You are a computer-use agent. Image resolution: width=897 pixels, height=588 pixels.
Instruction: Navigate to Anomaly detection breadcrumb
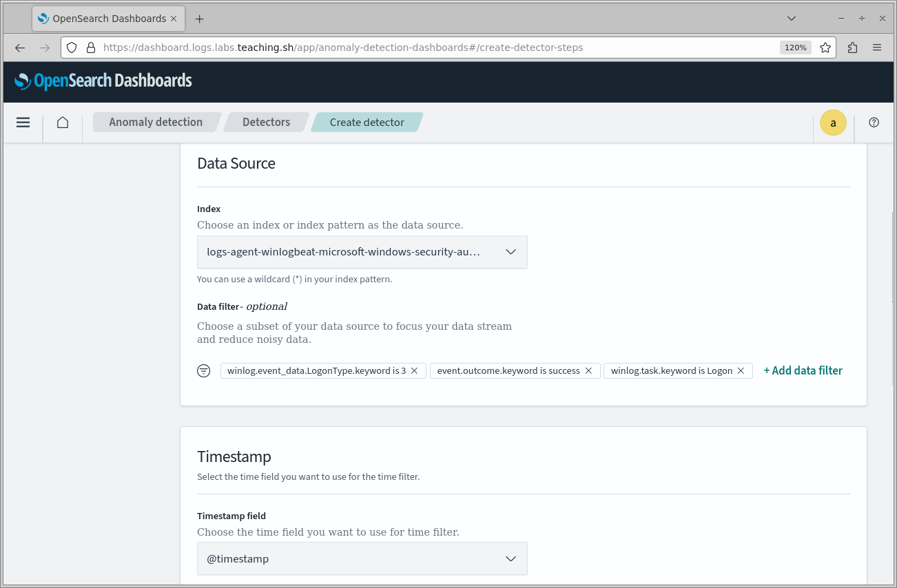[156, 123]
